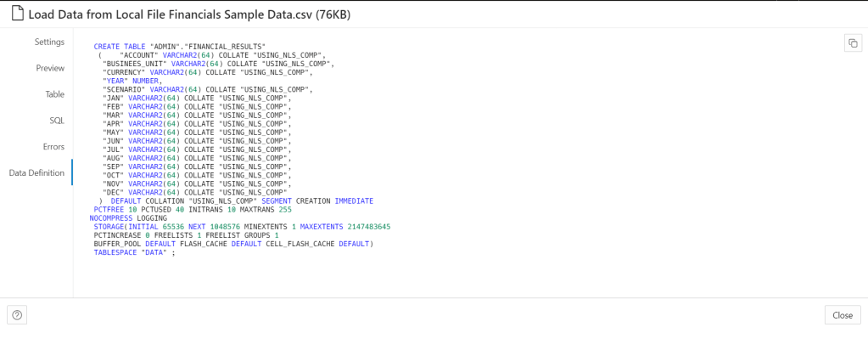
Task: Open help via the question mark icon
Action: tap(17, 315)
